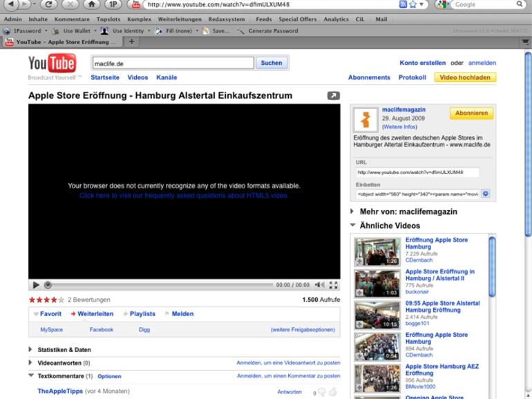Rate the video with the fifth star
Image resolution: width=532 pixels, height=399 pixels.
(61, 300)
